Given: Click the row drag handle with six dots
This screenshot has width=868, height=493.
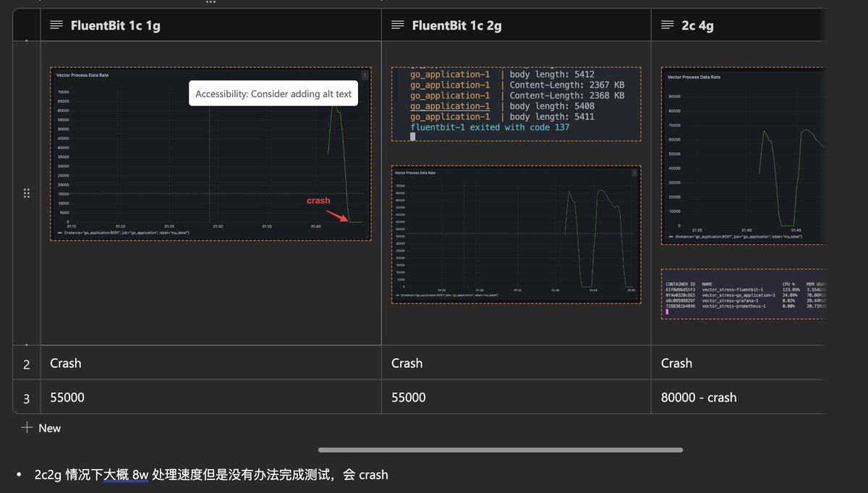Looking at the screenshot, I should [x=27, y=193].
